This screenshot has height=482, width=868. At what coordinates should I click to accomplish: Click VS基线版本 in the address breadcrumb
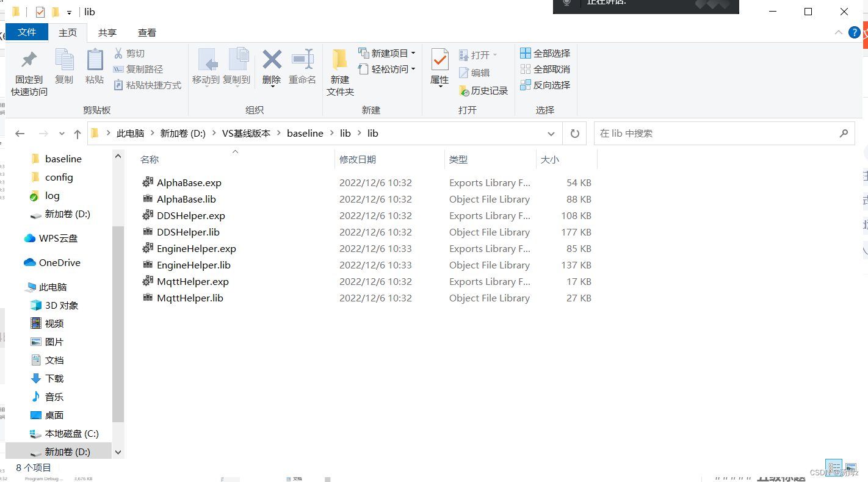point(247,133)
